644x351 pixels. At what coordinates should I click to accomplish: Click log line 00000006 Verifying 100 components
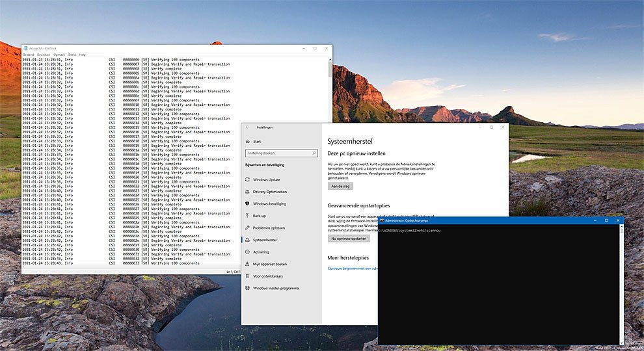pyautogui.click(x=161, y=60)
